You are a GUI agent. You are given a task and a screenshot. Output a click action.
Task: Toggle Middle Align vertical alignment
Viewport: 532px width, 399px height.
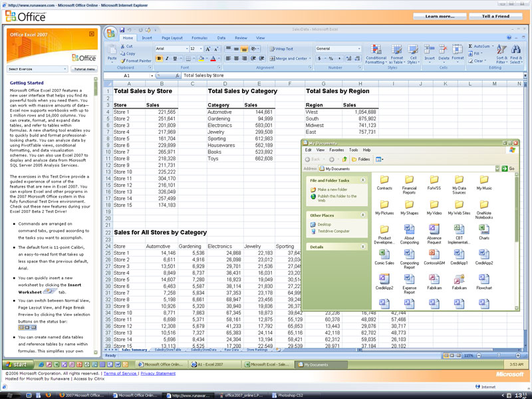click(237, 49)
